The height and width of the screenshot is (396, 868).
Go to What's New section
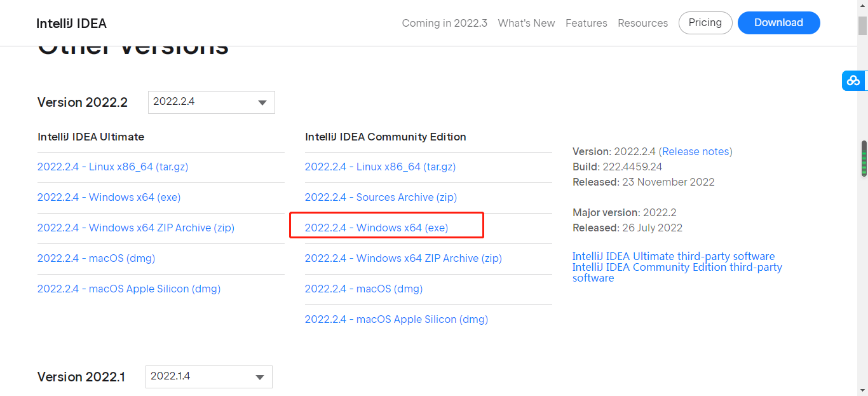click(527, 23)
